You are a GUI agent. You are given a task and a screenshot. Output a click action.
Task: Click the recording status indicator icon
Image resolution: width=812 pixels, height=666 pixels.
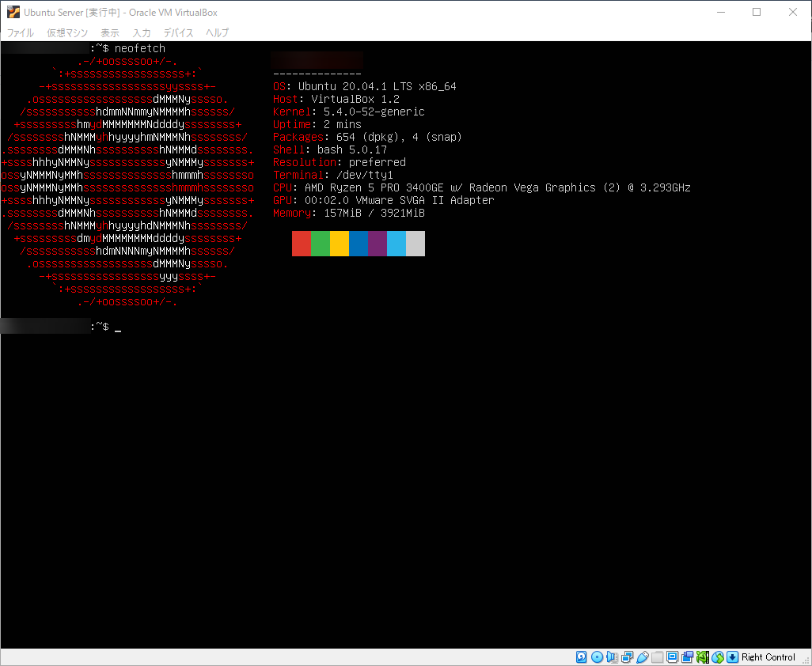(x=687, y=657)
